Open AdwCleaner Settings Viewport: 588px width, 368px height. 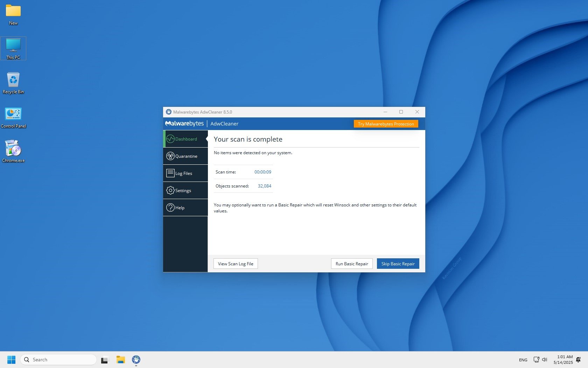185,191
